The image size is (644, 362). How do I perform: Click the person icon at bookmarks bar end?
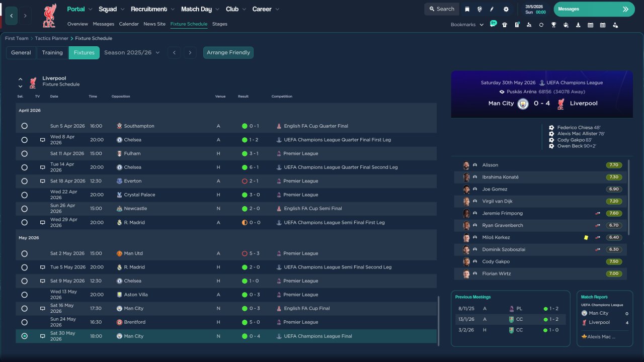615,25
